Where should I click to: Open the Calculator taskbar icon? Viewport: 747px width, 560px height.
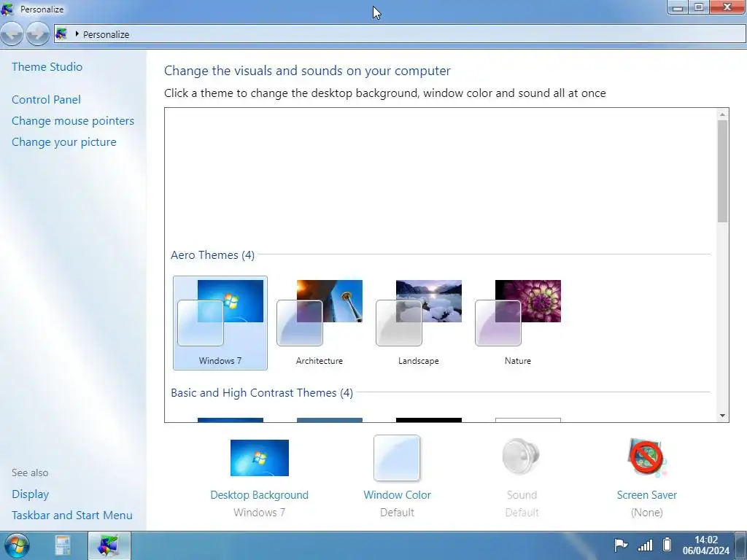(x=63, y=545)
